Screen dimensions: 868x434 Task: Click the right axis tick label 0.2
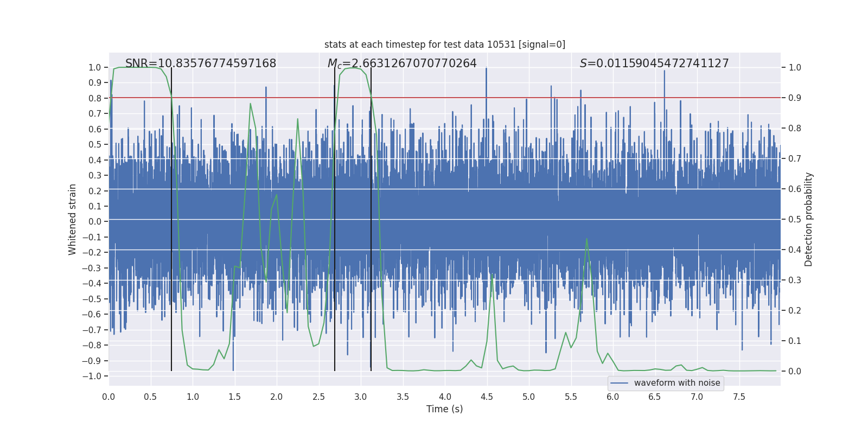[x=795, y=310]
